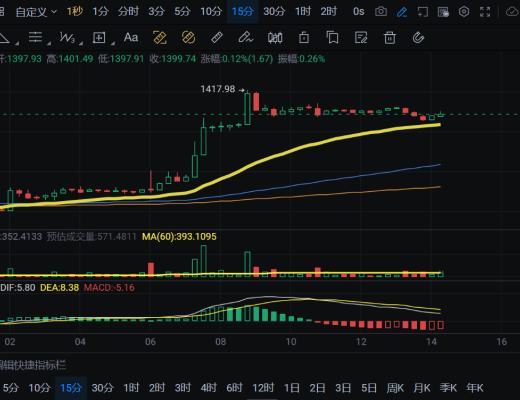Select the 5分 interval in top bar
520x400 pixels.
[x=182, y=12]
